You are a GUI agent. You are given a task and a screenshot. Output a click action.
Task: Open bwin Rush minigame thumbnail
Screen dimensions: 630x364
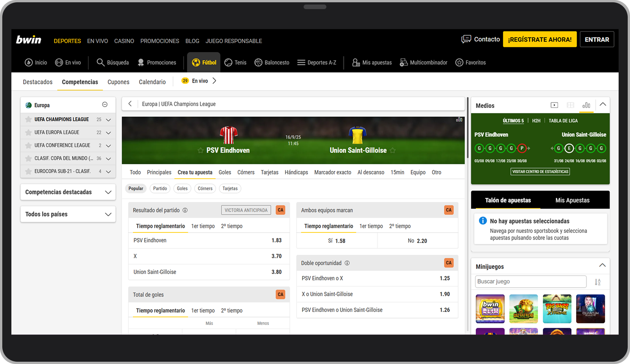(x=490, y=309)
